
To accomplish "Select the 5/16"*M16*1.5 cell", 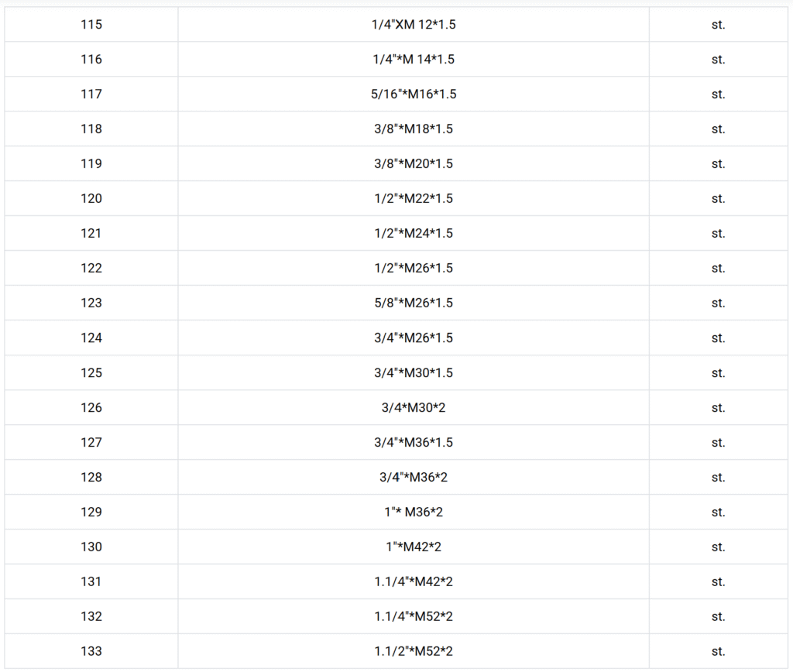I will pyautogui.click(x=413, y=94).
